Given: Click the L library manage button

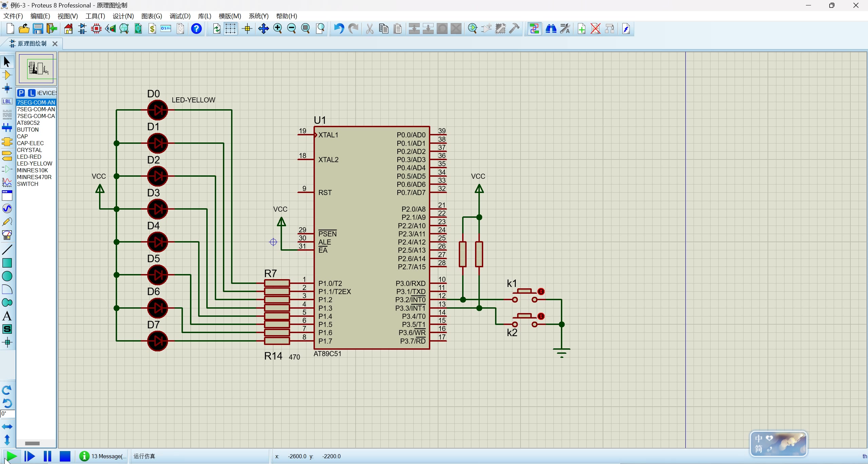Looking at the screenshot, I should 32,93.
